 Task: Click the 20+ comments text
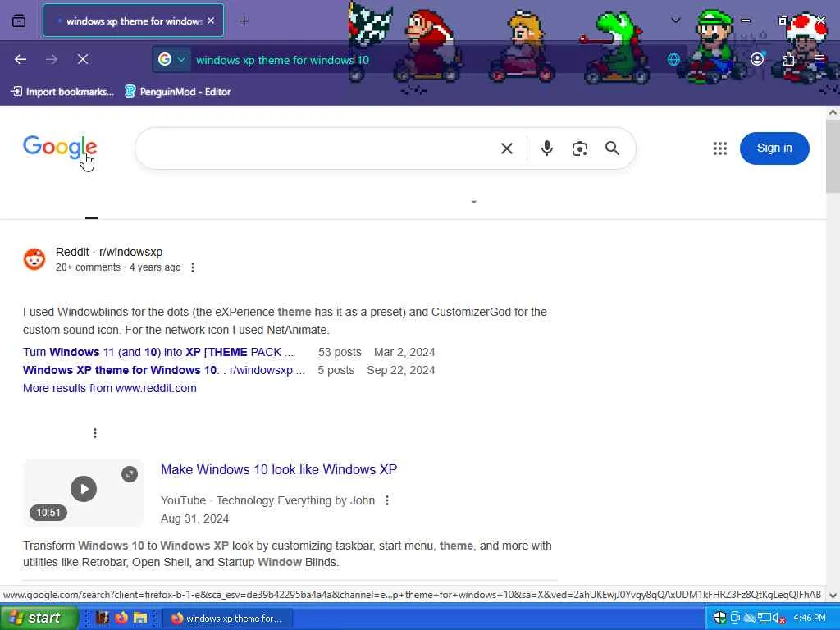88,267
